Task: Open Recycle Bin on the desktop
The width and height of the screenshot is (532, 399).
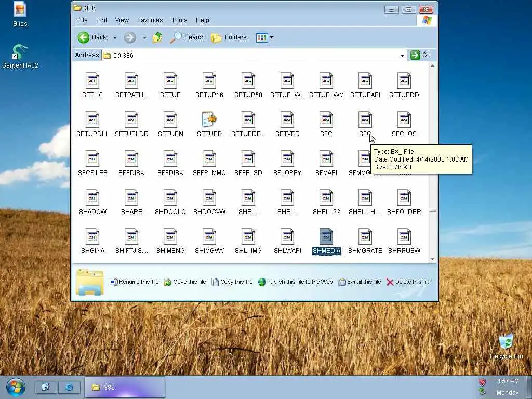Action: coord(506,347)
